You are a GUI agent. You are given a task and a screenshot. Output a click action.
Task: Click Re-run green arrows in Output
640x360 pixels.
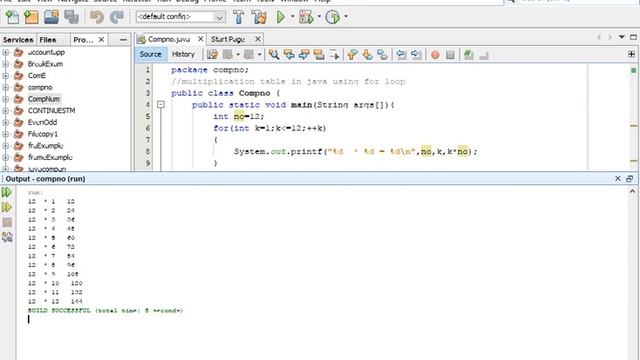[x=7, y=192]
